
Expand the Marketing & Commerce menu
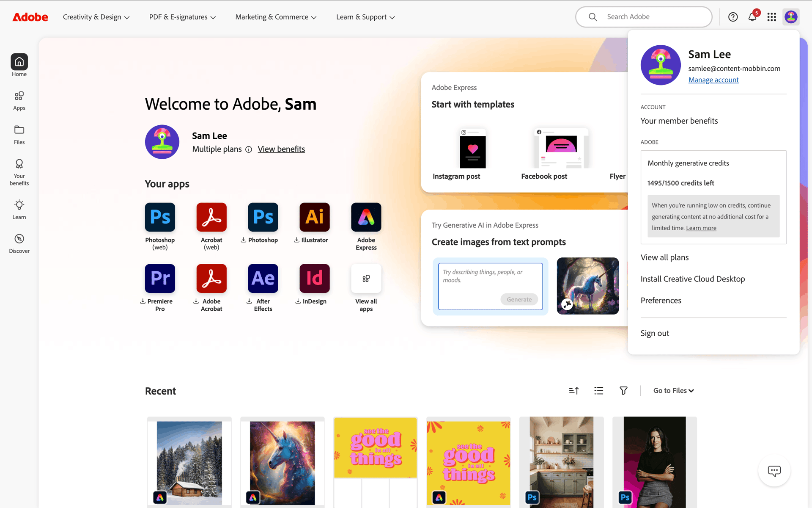coord(276,17)
